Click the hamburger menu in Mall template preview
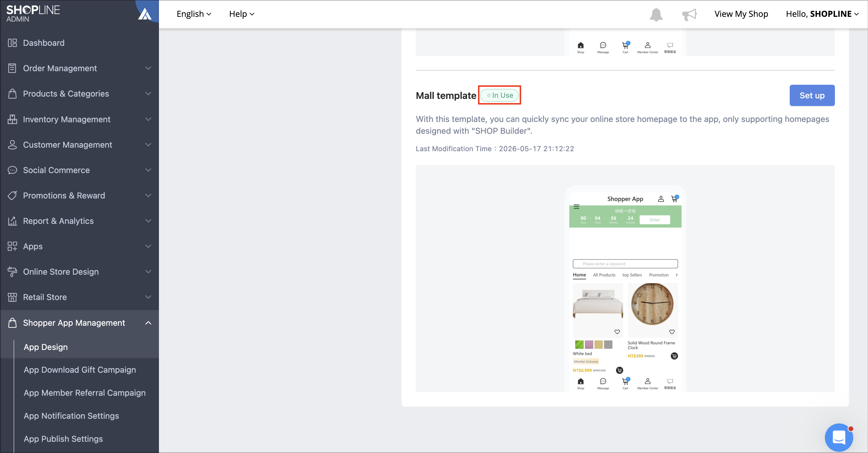This screenshot has height=453, width=868. click(576, 206)
